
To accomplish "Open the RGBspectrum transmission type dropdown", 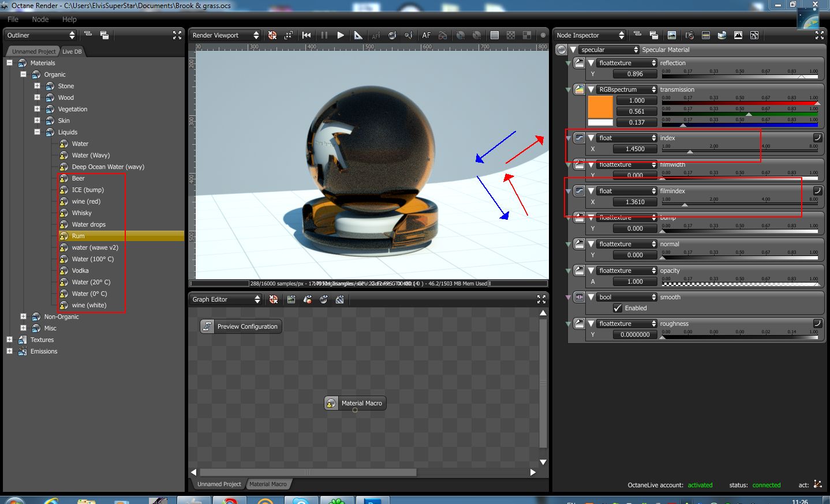I will click(x=627, y=89).
